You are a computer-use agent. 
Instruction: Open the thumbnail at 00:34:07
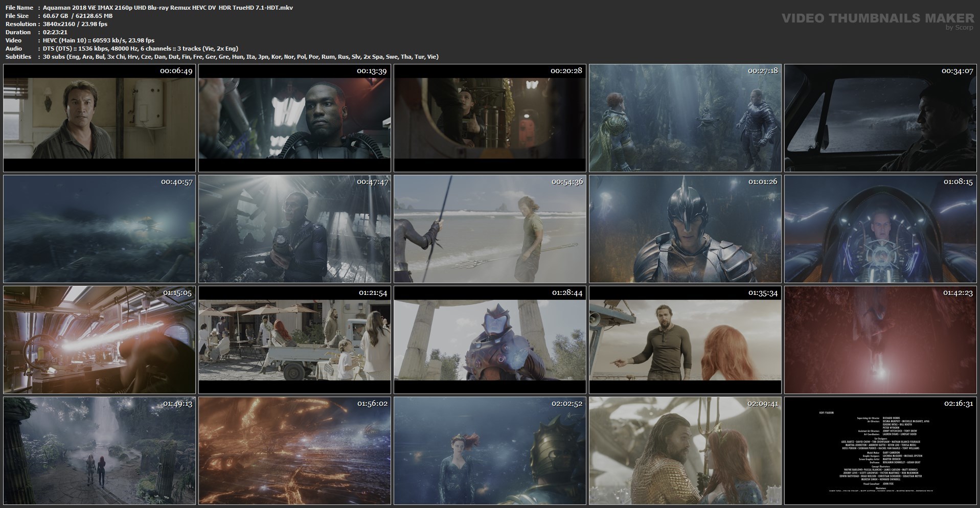(880, 118)
